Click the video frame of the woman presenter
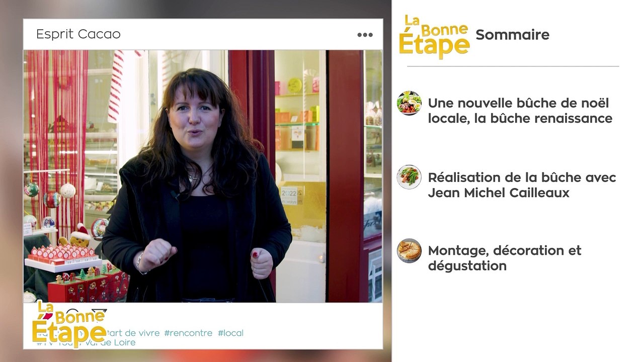 203,176
